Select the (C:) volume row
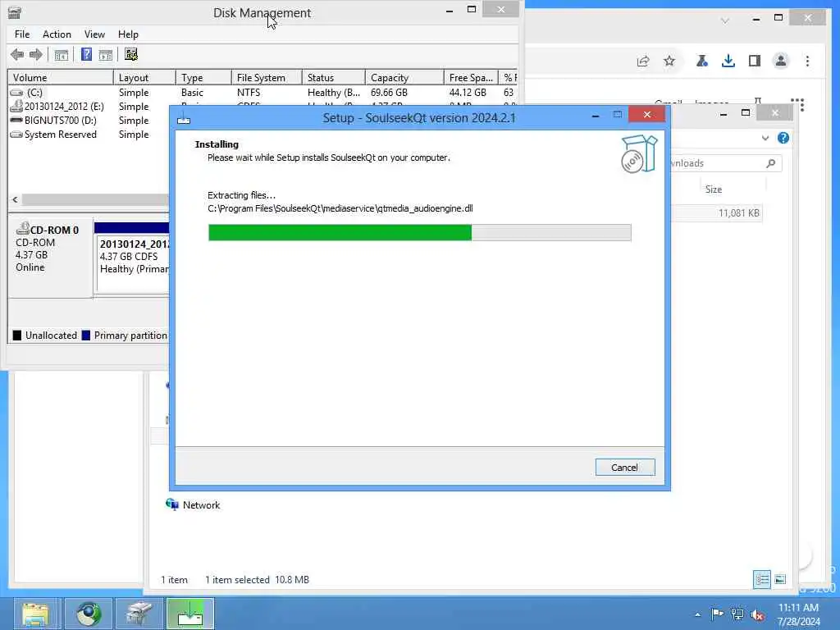Screen dimensions: 840x630 (x=262, y=93)
